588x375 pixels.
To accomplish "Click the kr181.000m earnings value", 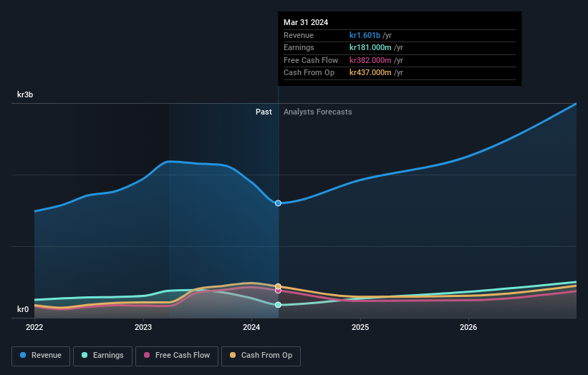I will tap(370, 47).
